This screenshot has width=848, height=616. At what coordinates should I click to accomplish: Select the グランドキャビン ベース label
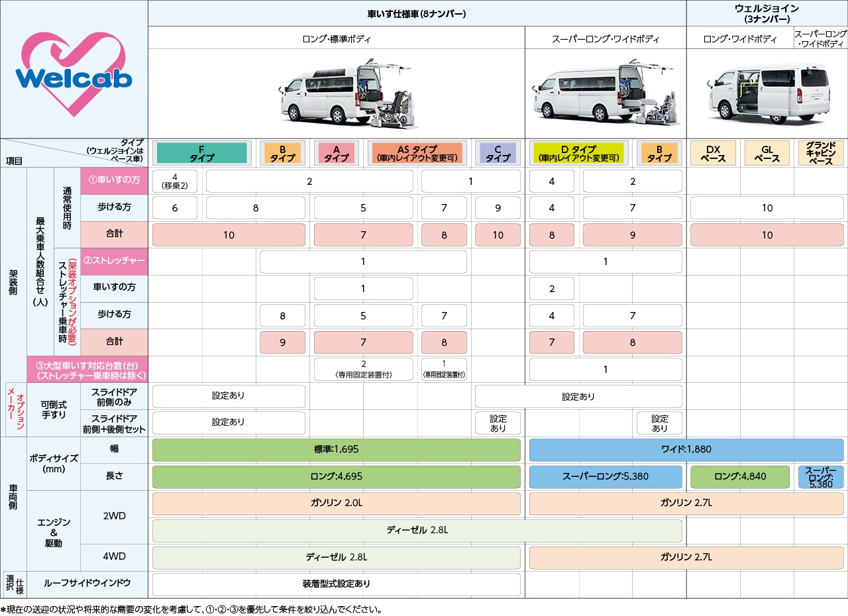point(821,153)
